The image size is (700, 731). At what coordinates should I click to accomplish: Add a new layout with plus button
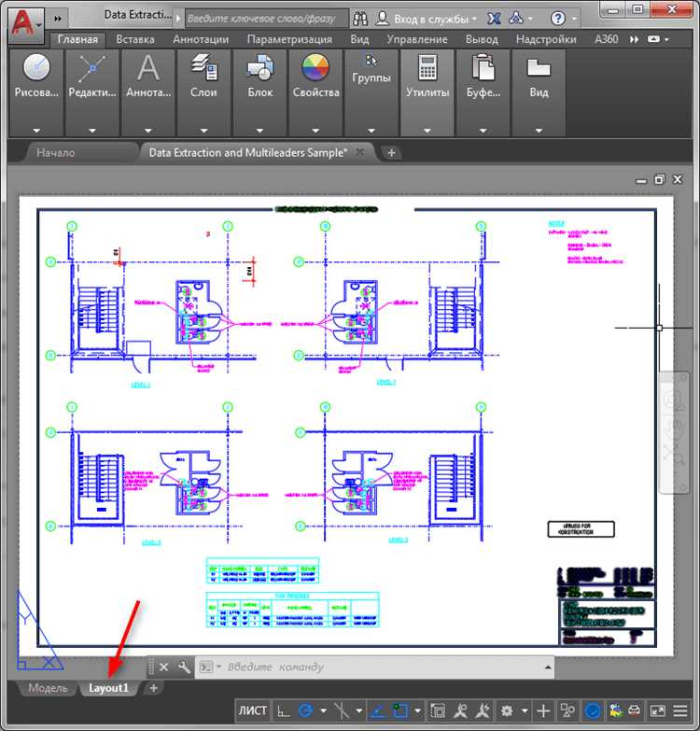pos(153,688)
